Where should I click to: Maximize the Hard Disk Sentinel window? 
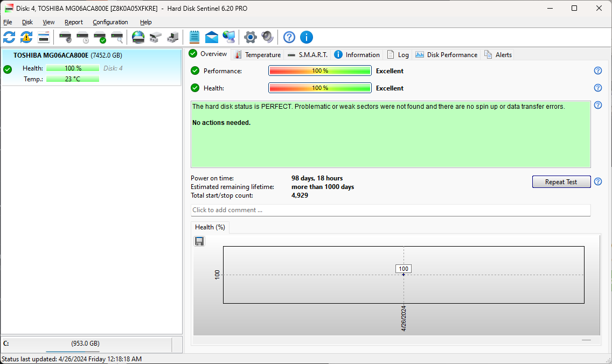tap(574, 8)
